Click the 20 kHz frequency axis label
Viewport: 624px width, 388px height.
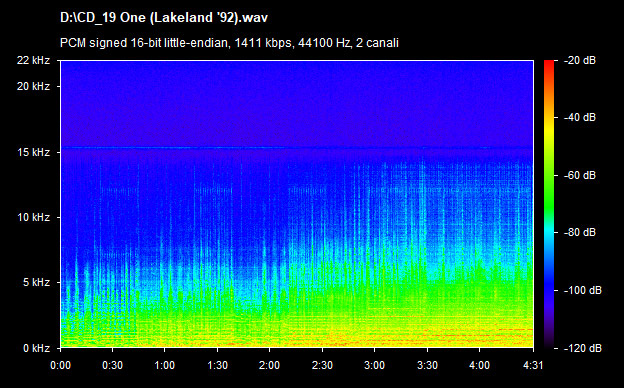pyautogui.click(x=33, y=86)
